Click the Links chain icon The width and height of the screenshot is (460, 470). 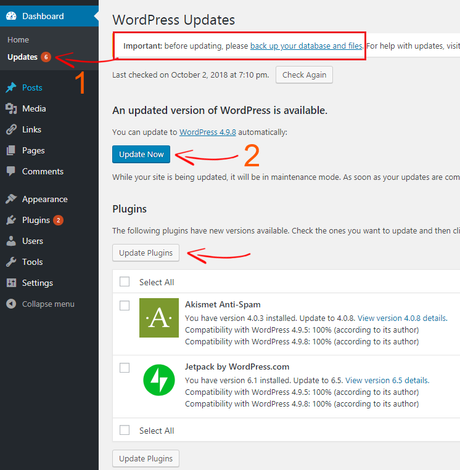[11, 129]
